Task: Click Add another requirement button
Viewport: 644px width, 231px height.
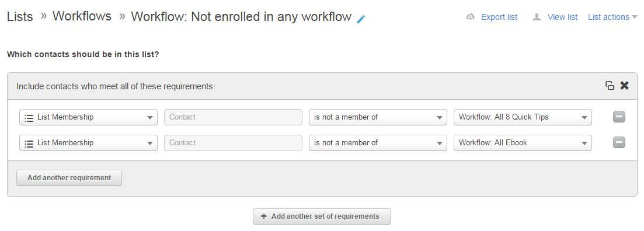Action: click(x=69, y=178)
